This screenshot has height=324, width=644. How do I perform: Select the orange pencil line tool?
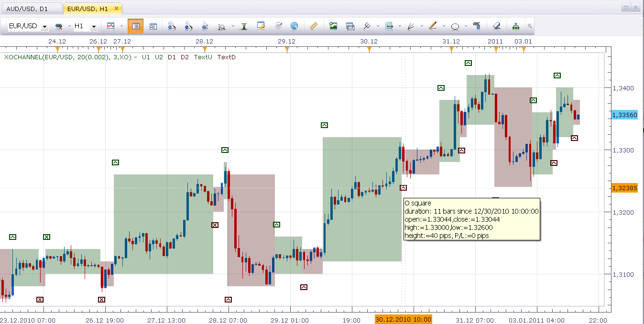click(x=432, y=26)
